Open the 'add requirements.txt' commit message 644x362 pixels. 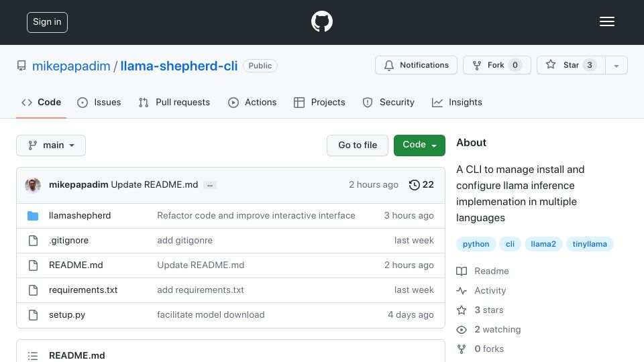coord(201,290)
